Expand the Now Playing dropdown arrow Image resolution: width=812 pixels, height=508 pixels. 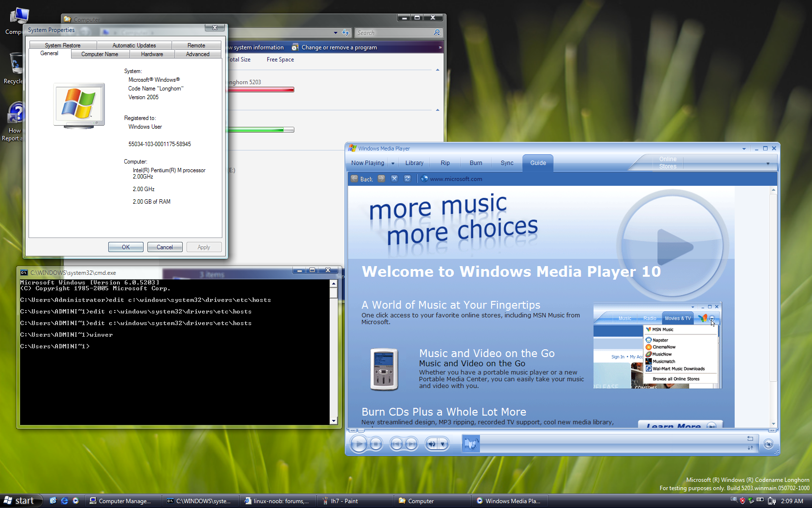393,164
